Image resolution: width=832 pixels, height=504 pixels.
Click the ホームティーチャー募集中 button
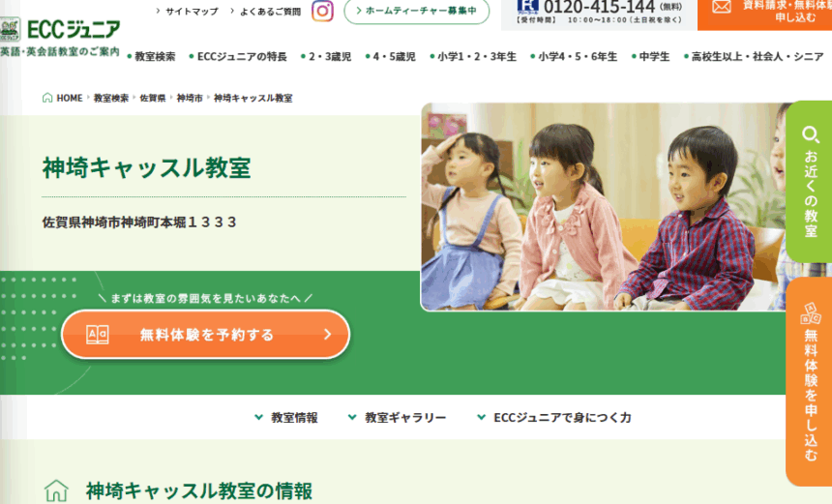(x=417, y=11)
